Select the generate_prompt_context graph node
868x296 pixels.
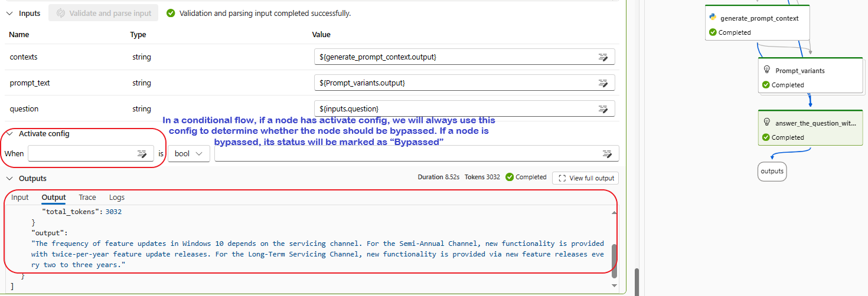point(757,23)
